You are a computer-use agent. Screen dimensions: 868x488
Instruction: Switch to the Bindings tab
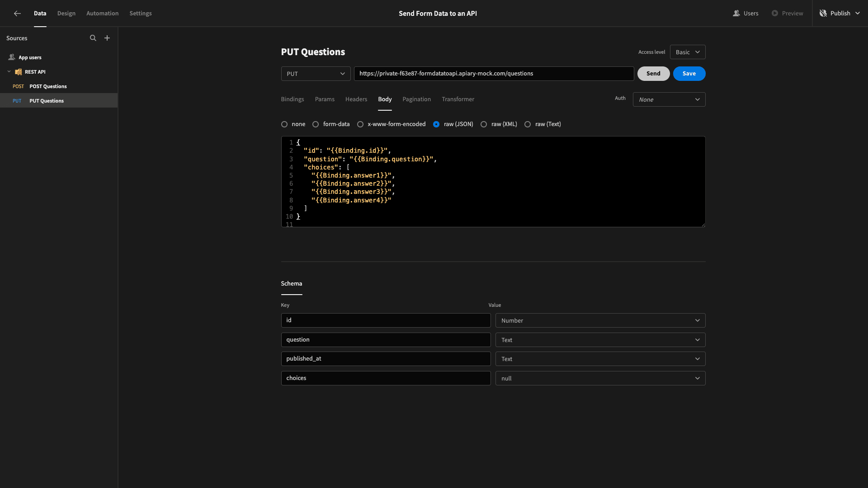(x=292, y=99)
